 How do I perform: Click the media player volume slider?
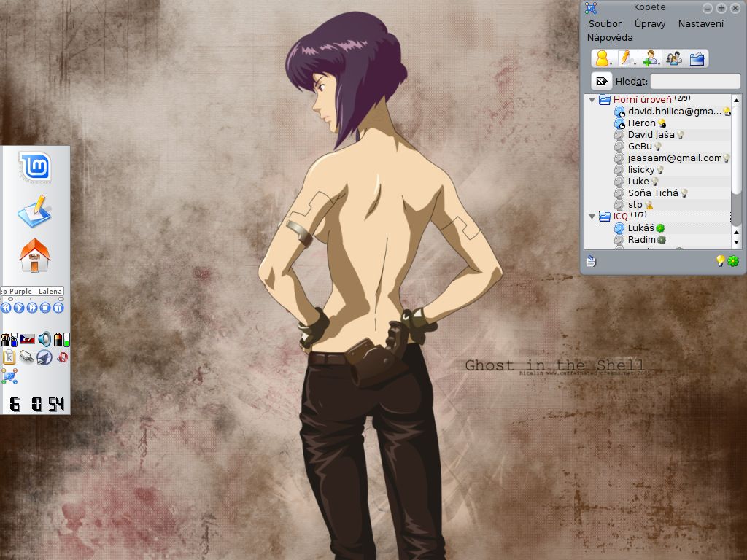tap(49, 299)
